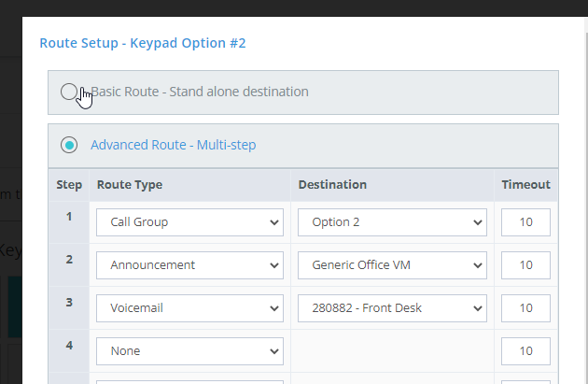Open the Announcement route type dropdown
The width and height of the screenshot is (588, 384).
pos(189,265)
